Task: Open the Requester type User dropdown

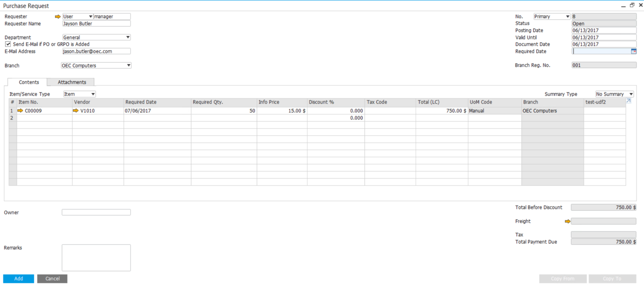Action: [90, 17]
